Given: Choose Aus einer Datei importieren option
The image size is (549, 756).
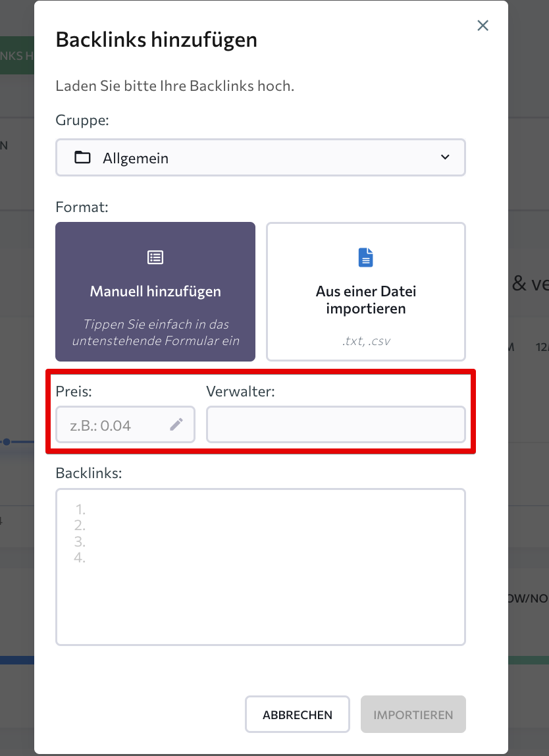Looking at the screenshot, I should point(366,292).
